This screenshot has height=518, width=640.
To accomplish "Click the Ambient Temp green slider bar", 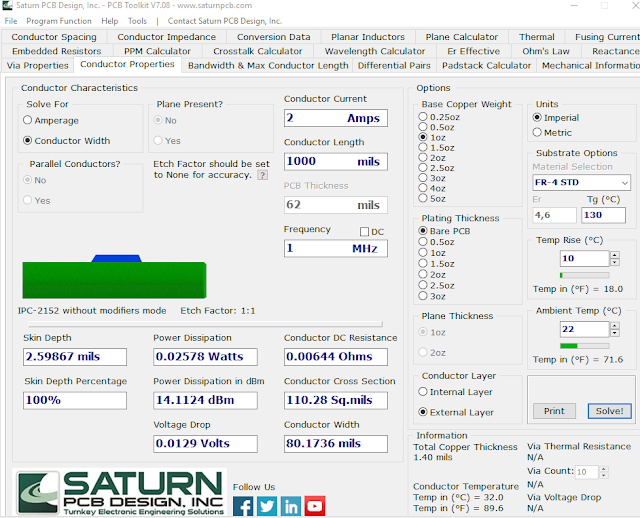I will point(584,346).
